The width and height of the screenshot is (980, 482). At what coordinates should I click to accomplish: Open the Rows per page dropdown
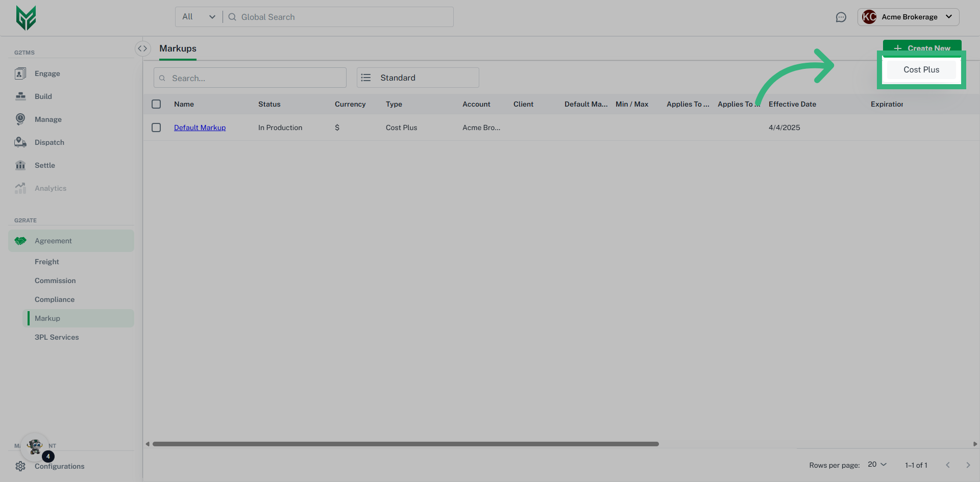pyautogui.click(x=875, y=465)
